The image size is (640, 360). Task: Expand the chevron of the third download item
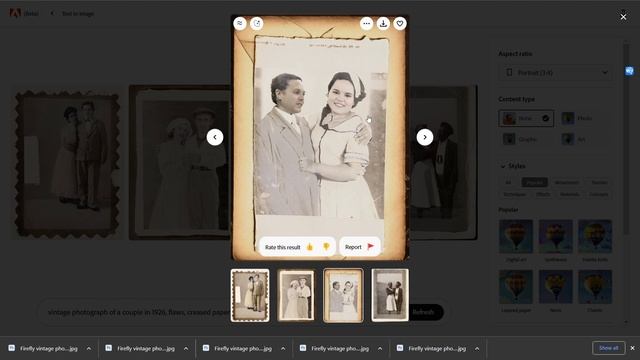[283, 349]
